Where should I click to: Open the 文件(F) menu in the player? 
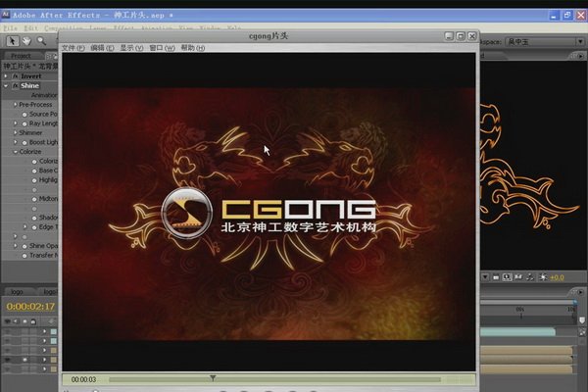(x=73, y=48)
